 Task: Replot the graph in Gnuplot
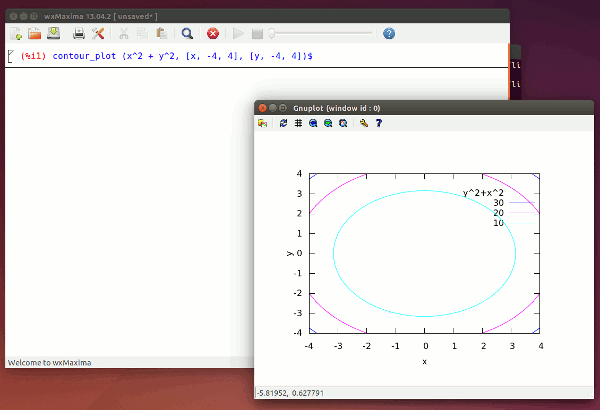coord(284,123)
